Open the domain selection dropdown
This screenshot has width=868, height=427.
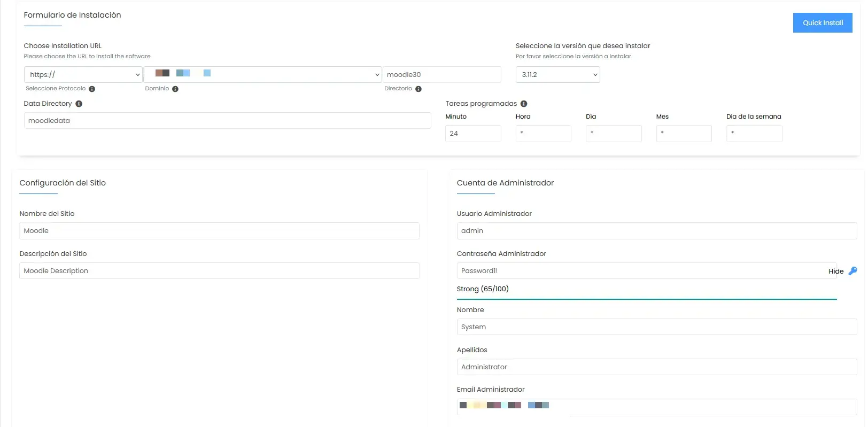pyautogui.click(x=262, y=74)
